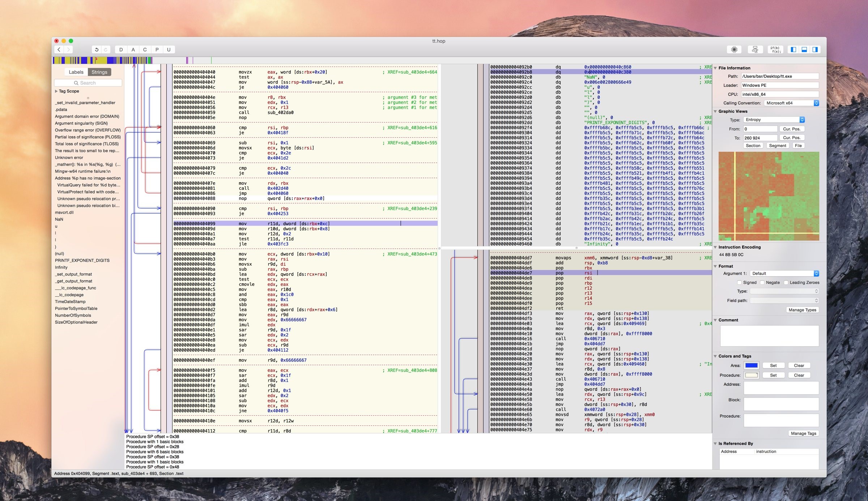The height and width of the screenshot is (501, 868).
Task: Select the PRINTF_EXPONENT_DIGITS string entry
Action: [x=82, y=260]
